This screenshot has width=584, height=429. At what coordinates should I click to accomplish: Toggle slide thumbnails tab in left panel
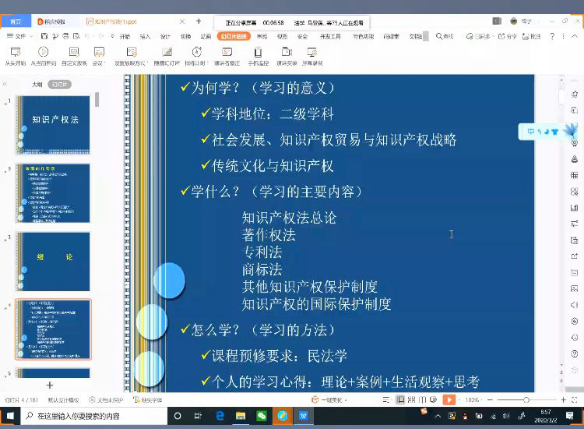60,85
